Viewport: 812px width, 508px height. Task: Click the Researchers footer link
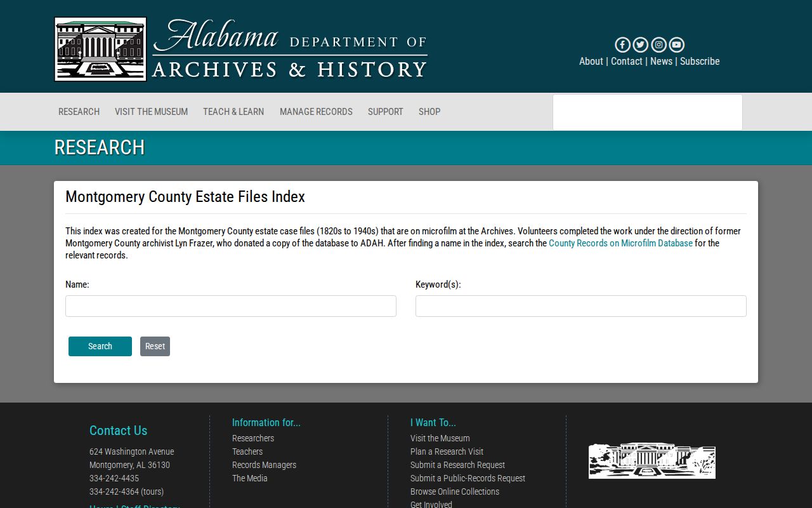pyautogui.click(x=253, y=438)
